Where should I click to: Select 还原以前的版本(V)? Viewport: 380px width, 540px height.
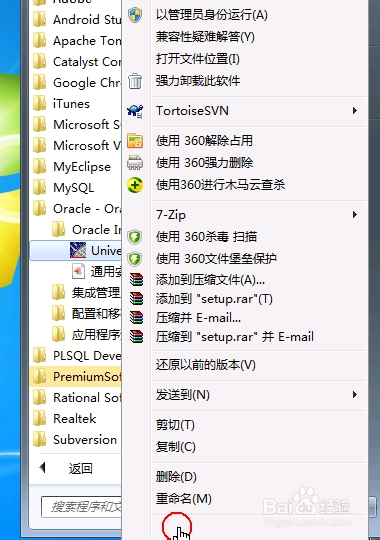click(206, 365)
